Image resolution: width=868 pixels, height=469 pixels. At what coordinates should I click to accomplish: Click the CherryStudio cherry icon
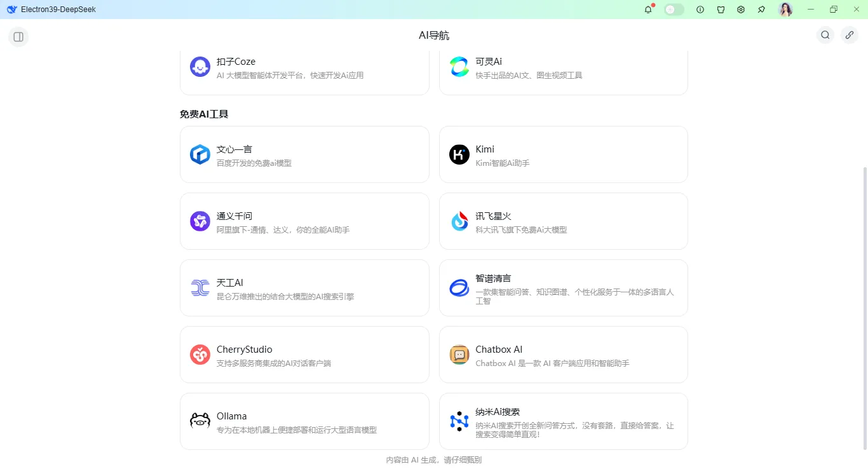tap(200, 355)
